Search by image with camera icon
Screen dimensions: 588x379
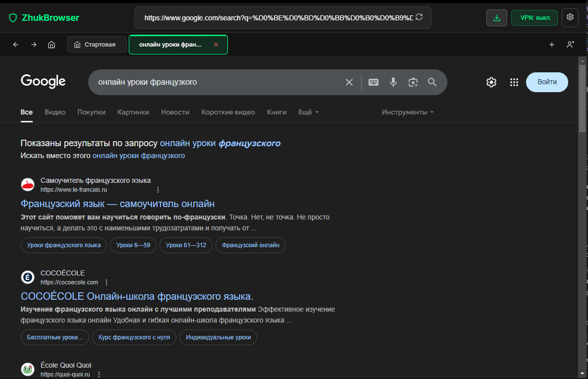click(413, 82)
